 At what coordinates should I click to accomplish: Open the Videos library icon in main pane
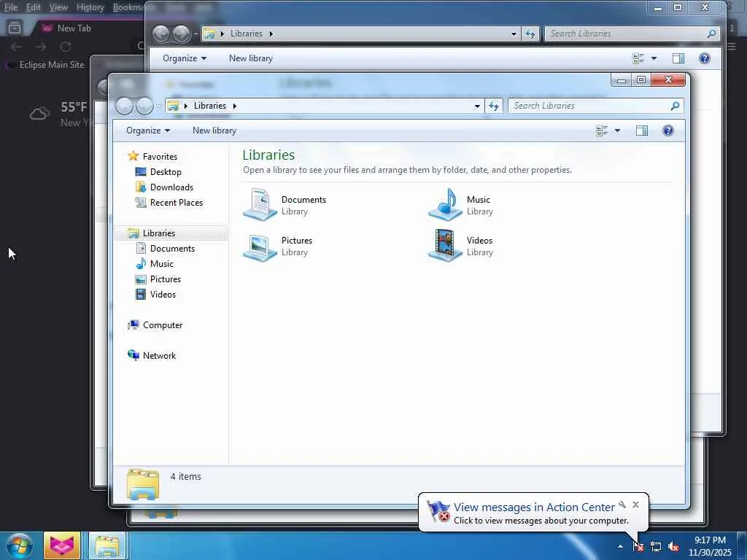click(x=445, y=246)
